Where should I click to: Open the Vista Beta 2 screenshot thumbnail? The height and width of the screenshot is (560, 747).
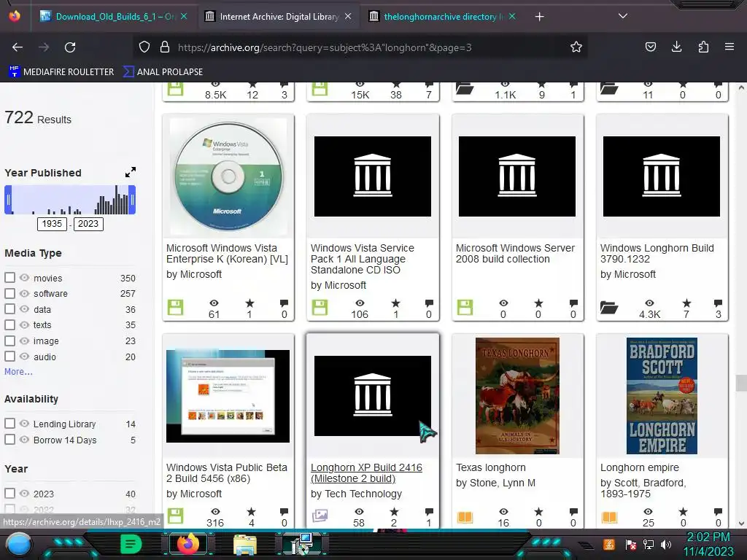(x=228, y=396)
